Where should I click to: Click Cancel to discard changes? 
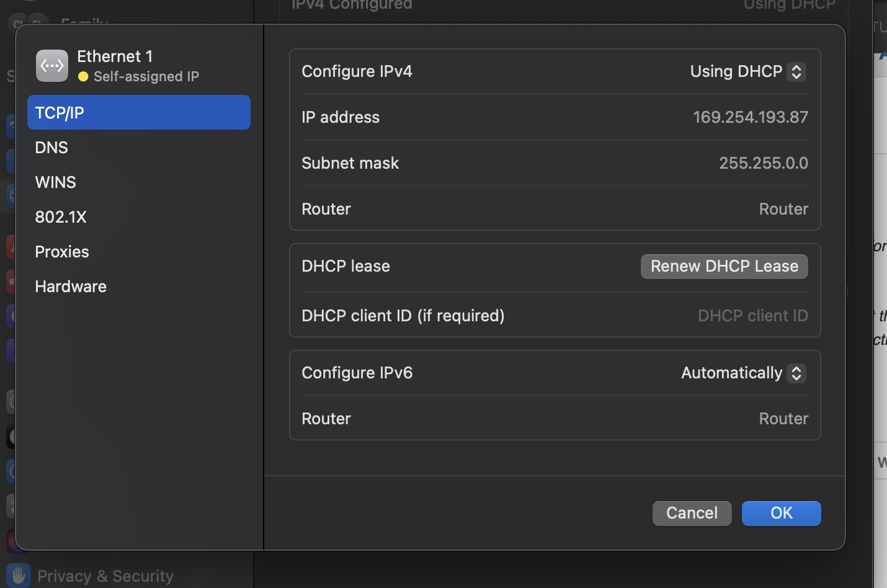(x=692, y=514)
